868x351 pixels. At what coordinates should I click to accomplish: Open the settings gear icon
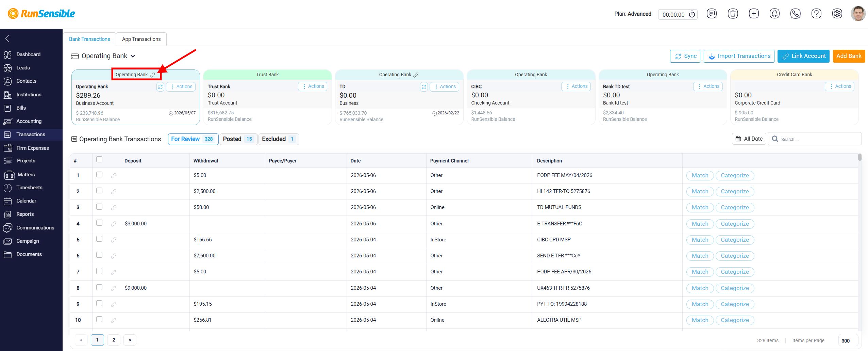point(837,14)
